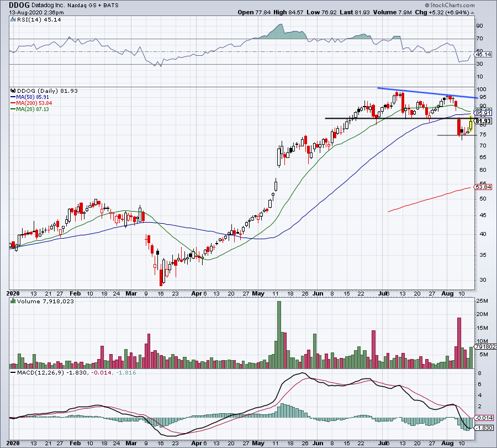The image size is (497, 448).
Task: Click the MACD -1.816 histogram legend value
Action: click(x=126, y=372)
